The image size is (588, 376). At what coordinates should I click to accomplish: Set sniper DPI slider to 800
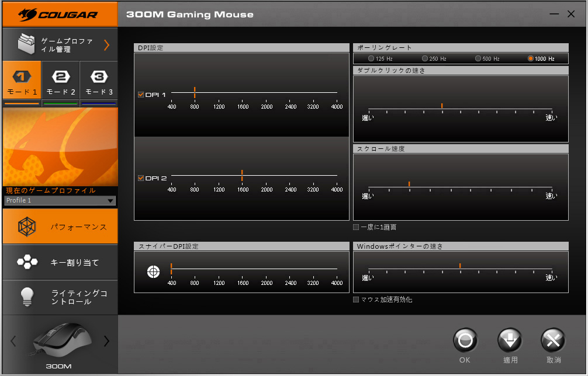195,269
